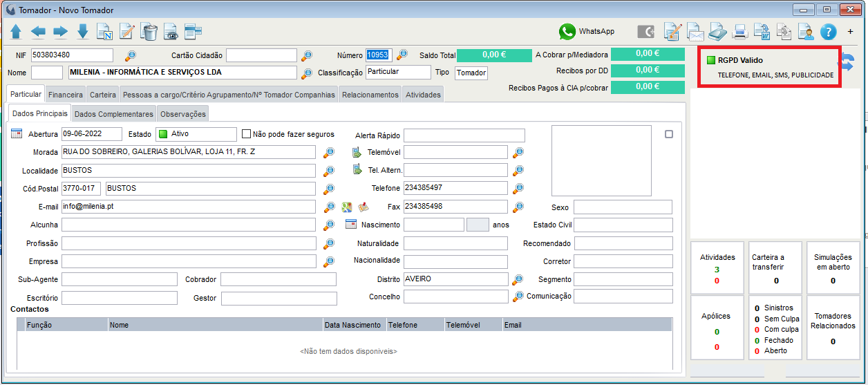This screenshot has height=385, width=868.
Task: Open the Estado Ativo selector
Action: pyautogui.click(x=197, y=134)
